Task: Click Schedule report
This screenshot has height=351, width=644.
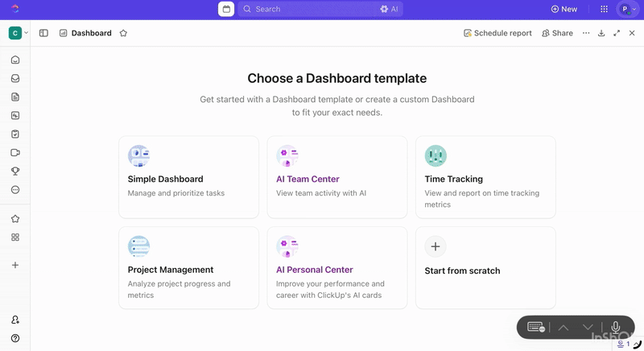Action: tap(497, 33)
